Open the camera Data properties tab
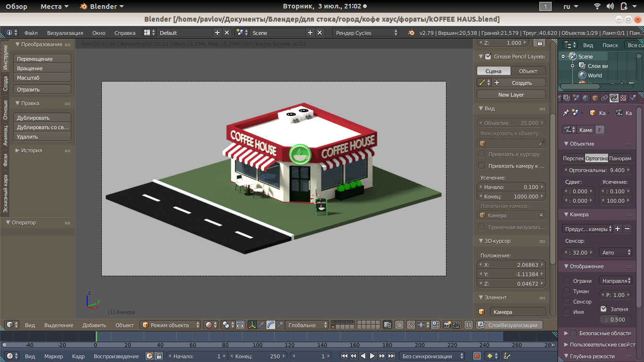This screenshot has height=362, width=644. (x=614, y=98)
